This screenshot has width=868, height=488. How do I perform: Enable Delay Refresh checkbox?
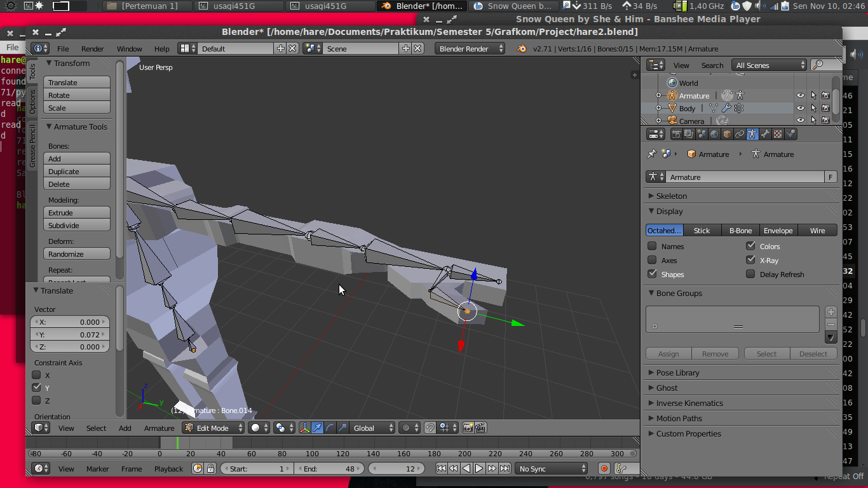[750, 274]
